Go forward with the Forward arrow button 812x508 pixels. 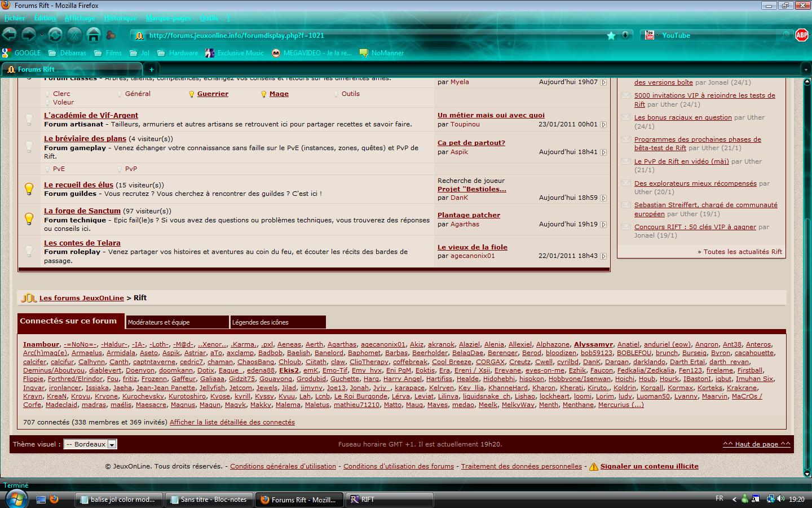click(29, 35)
